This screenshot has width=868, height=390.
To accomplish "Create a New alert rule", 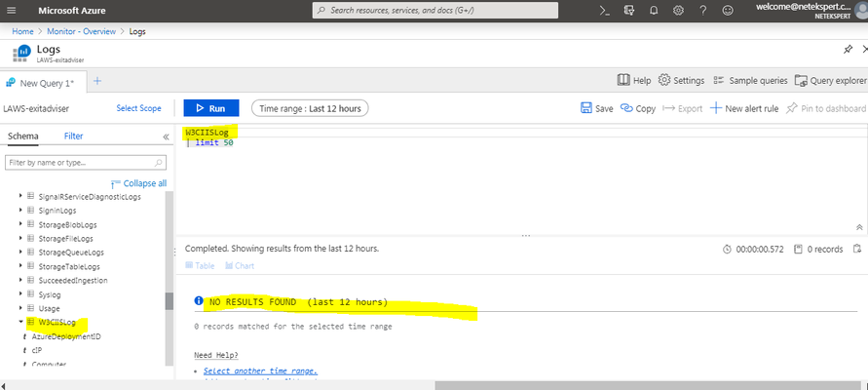I will [x=744, y=108].
